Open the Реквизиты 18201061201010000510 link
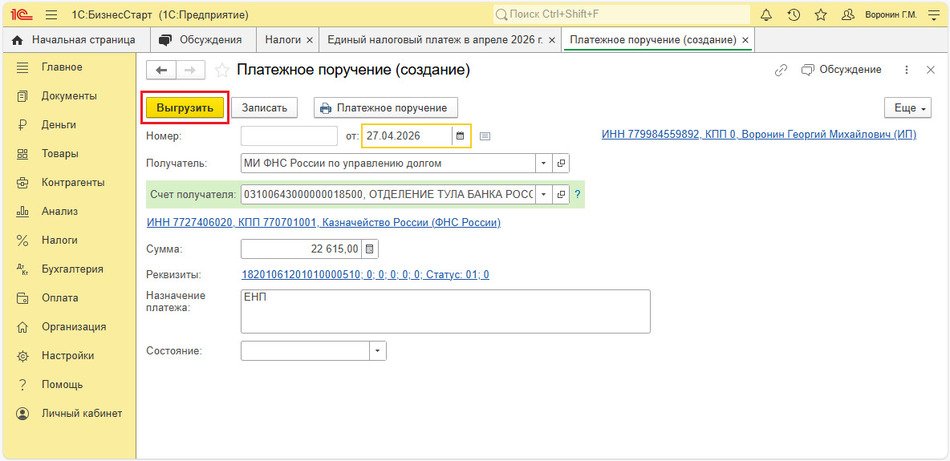The width and height of the screenshot is (950, 461). tap(365, 275)
